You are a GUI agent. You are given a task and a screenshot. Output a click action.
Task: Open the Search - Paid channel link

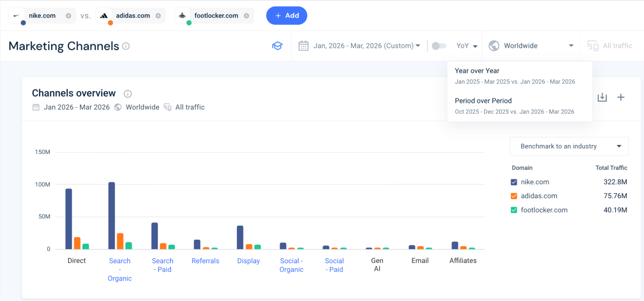pyautogui.click(x=163, y=265)
